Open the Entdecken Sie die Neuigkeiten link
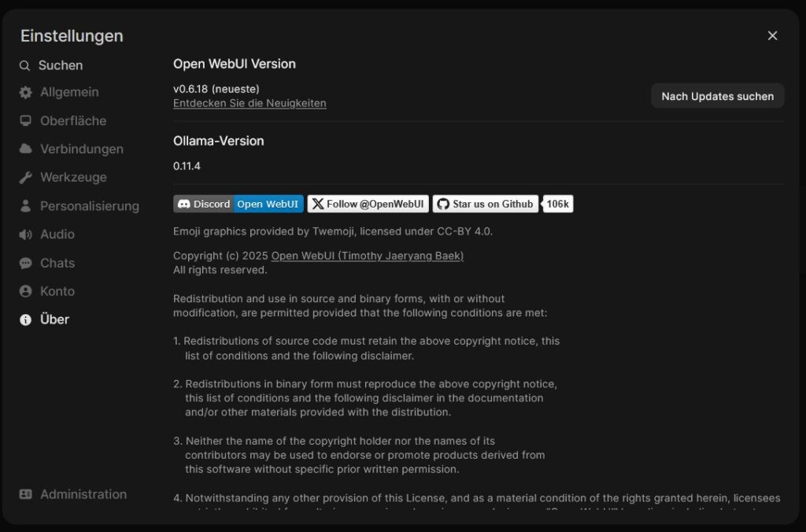The height and width of the screenshot is (532, 806). (250, 103)
